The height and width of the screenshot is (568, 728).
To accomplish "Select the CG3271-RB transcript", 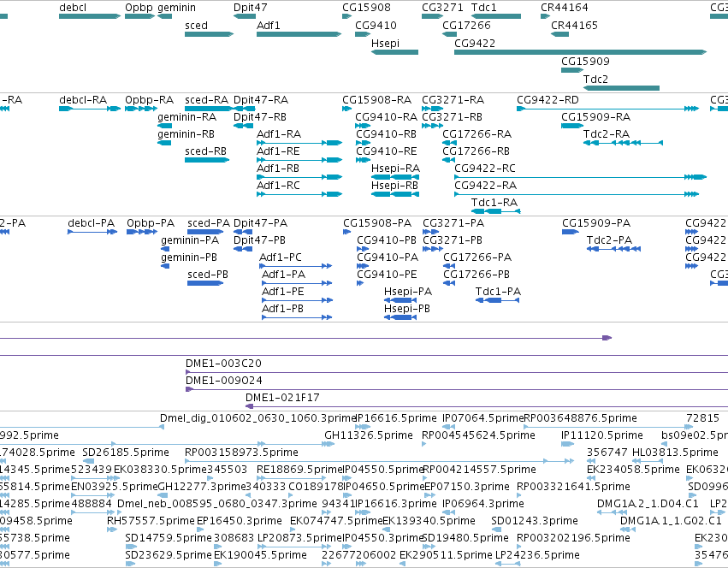I will (x=432, y=126).
